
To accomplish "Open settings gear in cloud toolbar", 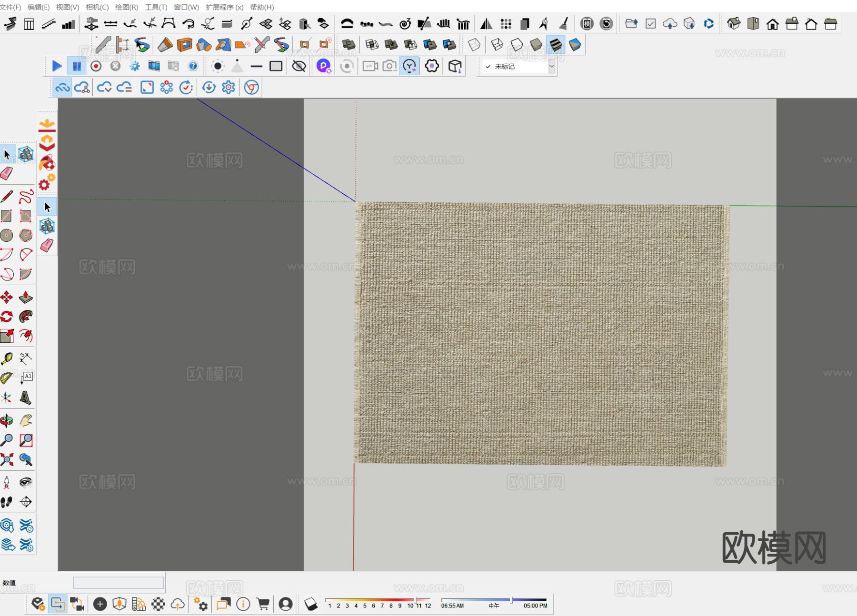I will click(229, 88).
